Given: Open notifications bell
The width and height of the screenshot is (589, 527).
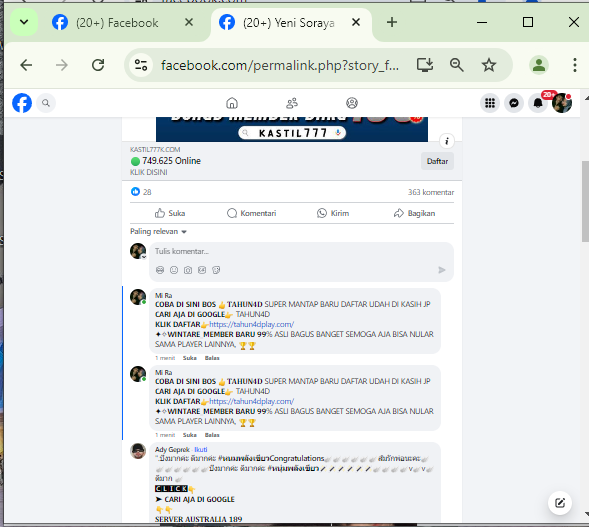Looking at the screenshot, I should pyautogui.click(x=538, y=103).
